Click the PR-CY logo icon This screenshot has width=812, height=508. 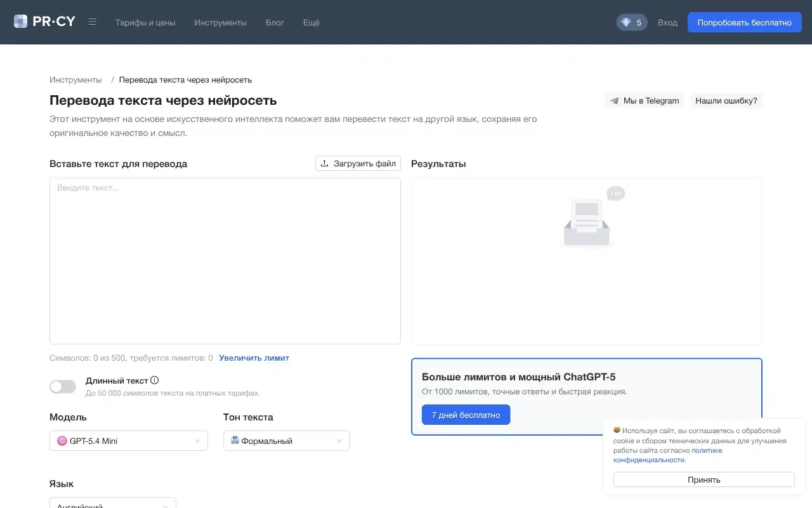point(20,22)
